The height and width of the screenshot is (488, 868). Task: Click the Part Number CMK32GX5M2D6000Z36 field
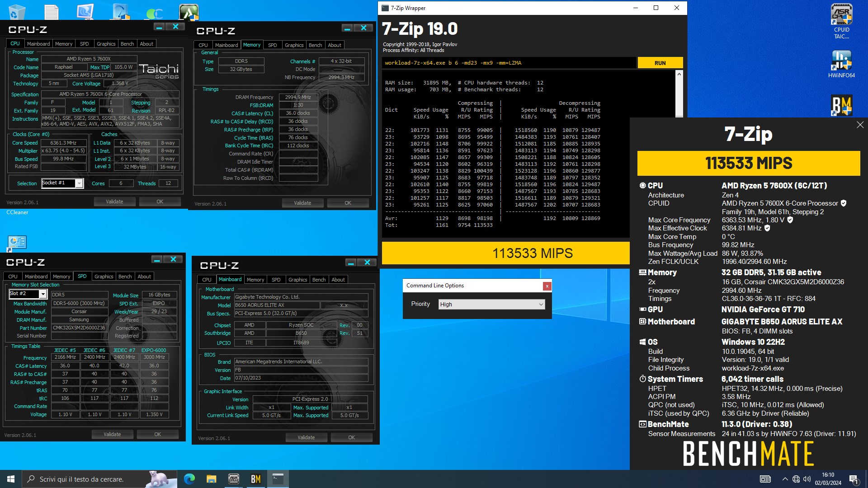[79, 328]
